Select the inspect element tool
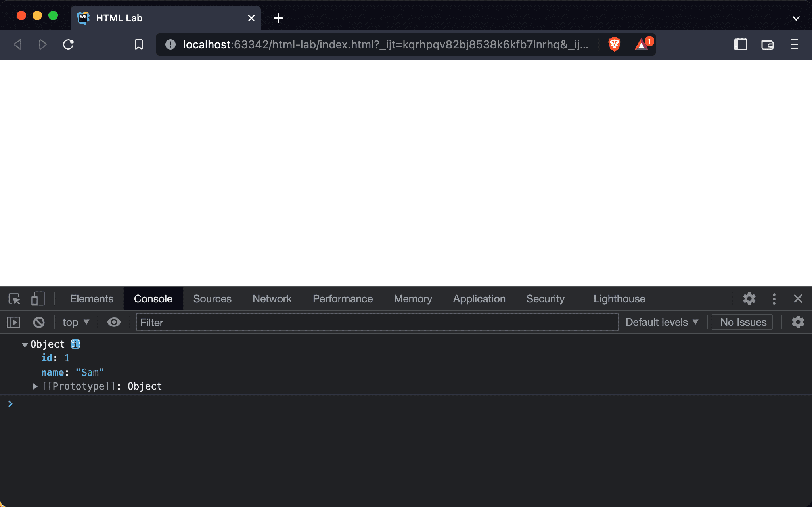812x507 pixels. [x=14, y=299]
